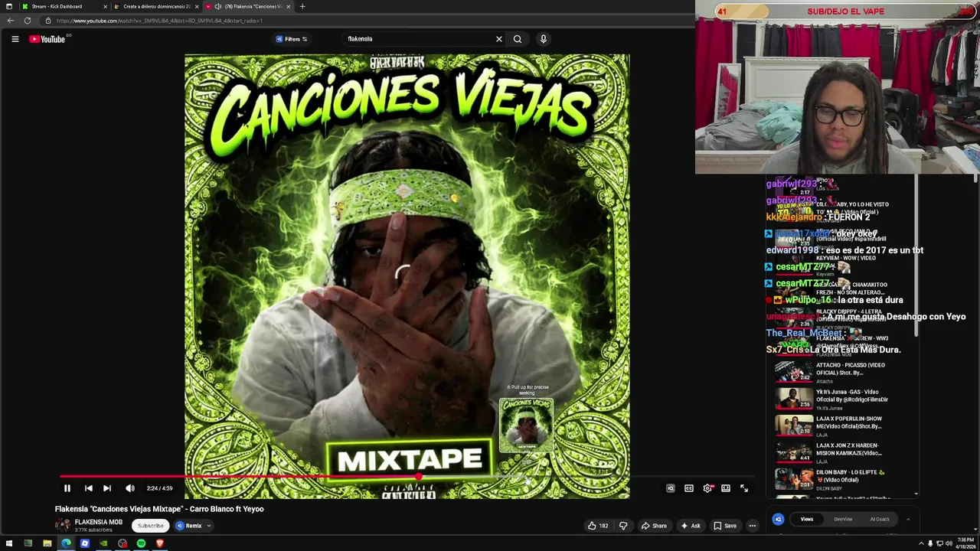The image size is (980, 551).
Task: Open the player settings gear
Action: click(707, 488)
